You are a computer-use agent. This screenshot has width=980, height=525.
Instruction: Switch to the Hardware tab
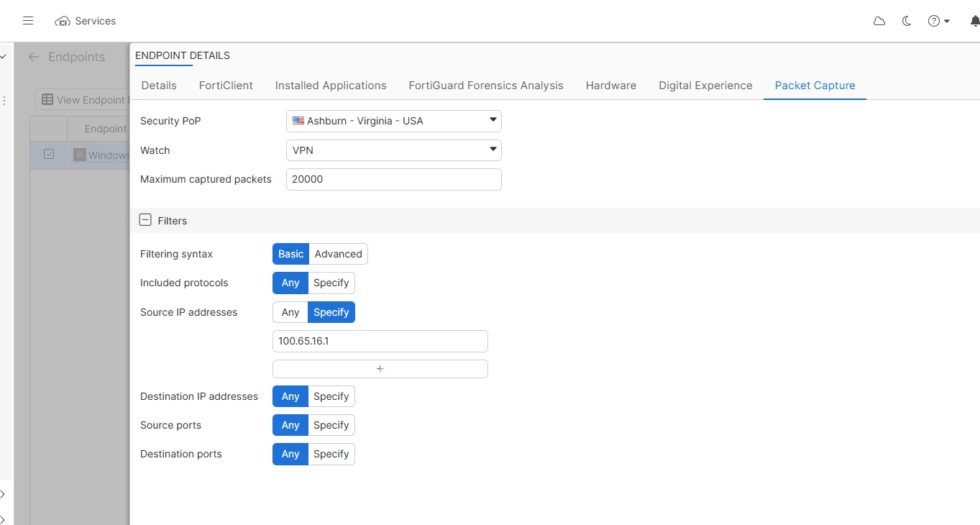tap(611, 85)
